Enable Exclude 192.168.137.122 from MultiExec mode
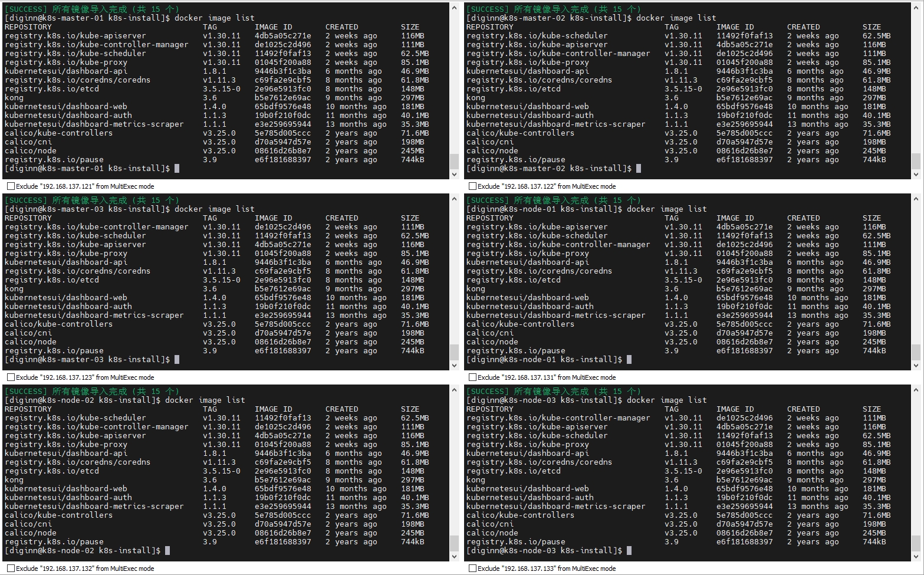This screenshot has height=575, width=924. click(472, 186)
